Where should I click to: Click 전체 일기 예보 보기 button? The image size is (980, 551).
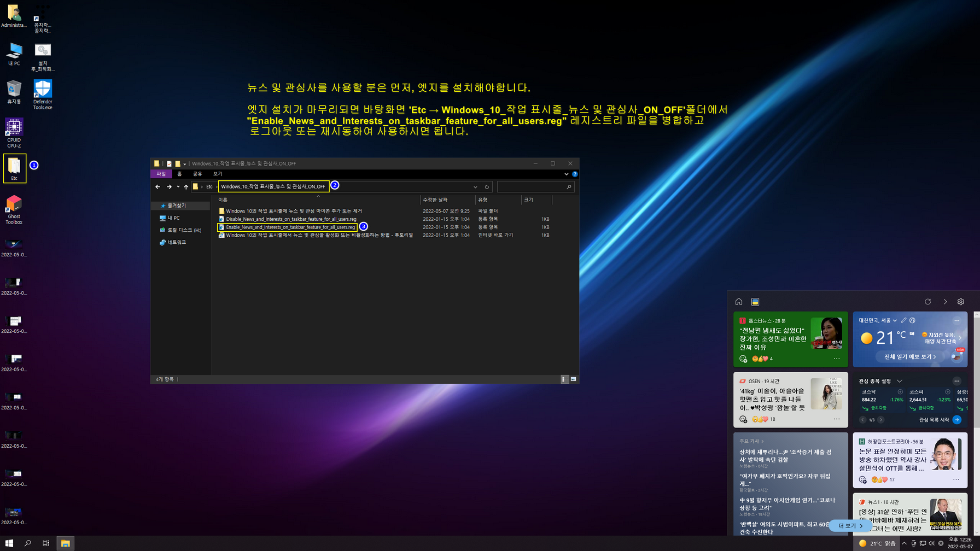tap(910, 357)
